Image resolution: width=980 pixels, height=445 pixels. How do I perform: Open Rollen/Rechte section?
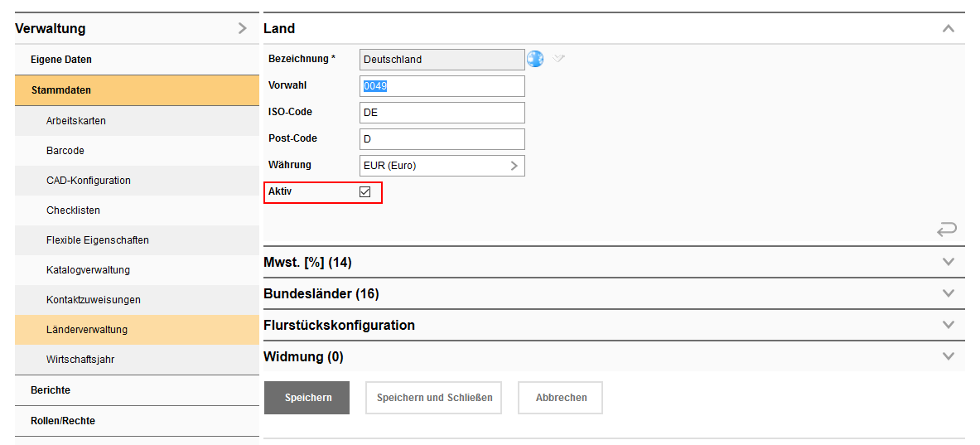click(x=63, y=421)
